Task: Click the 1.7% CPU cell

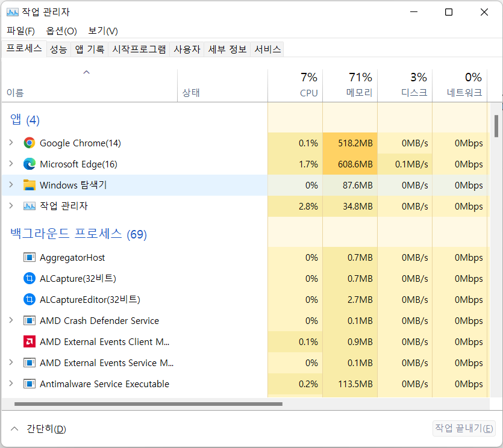Action: point(295,164)
